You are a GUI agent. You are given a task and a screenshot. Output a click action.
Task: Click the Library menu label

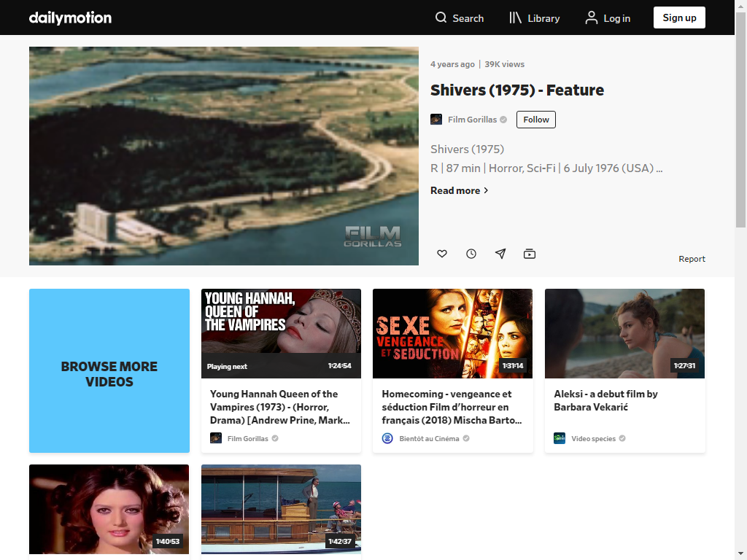coord(543,18)
